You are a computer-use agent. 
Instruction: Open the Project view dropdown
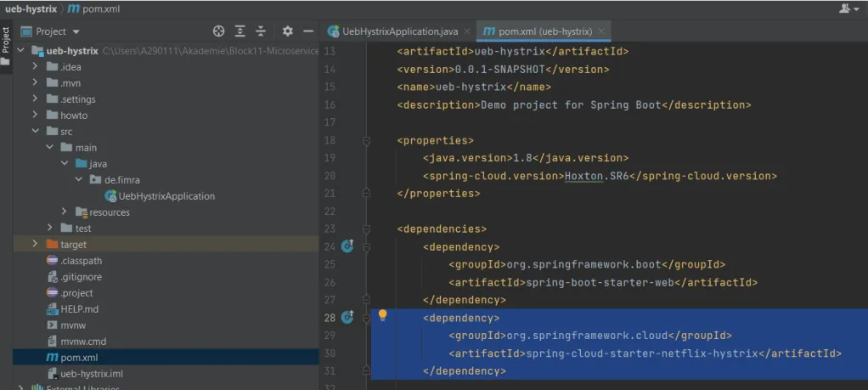pyautogui.click(x=76, y=31)
